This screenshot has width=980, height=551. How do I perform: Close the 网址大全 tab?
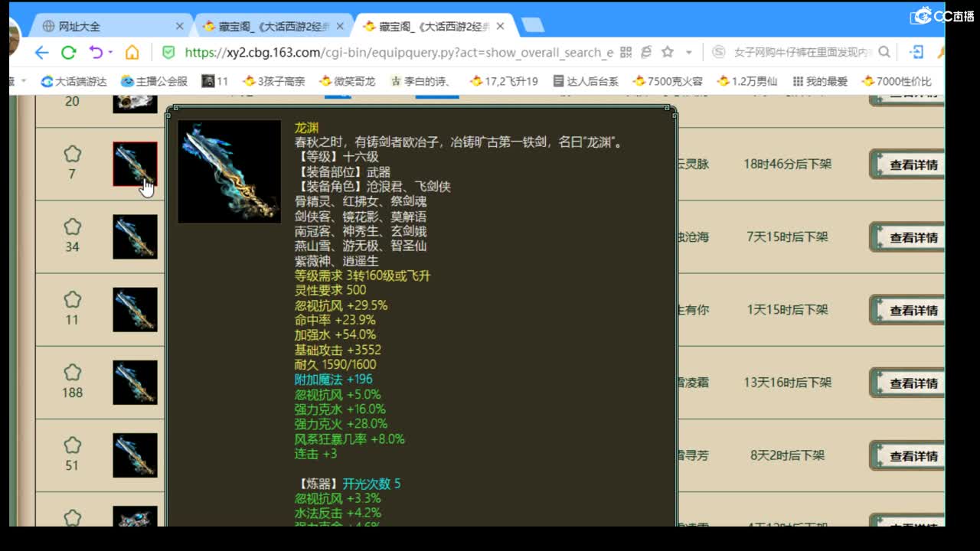coord(179,26)
